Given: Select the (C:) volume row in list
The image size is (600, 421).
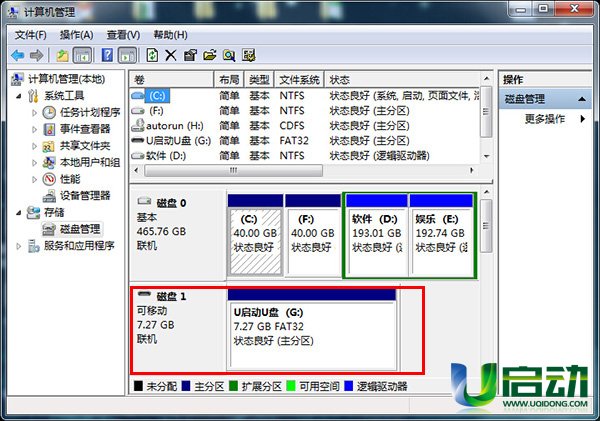Looking at the screenshot, I should tap(305, 96).
